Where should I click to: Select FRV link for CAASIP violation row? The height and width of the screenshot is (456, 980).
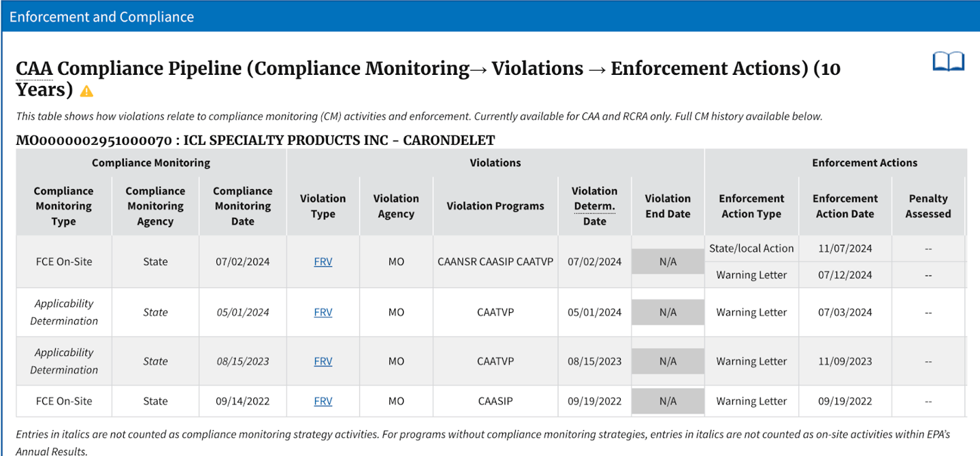click(x=323, y=402)
